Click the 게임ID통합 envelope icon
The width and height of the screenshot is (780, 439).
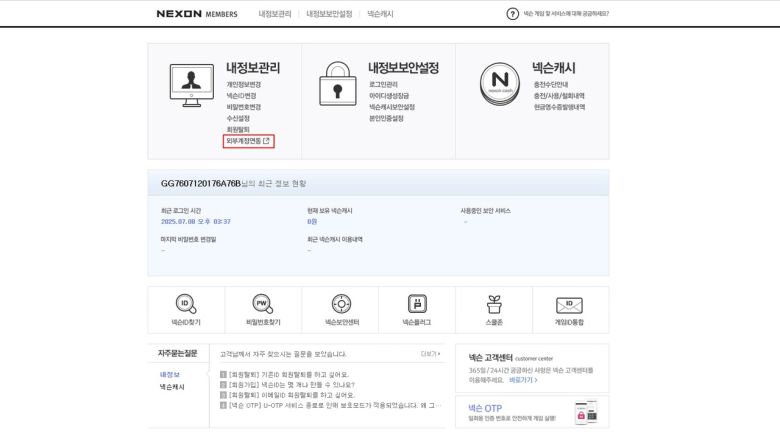pyautogui.click(x=569, y=304)
